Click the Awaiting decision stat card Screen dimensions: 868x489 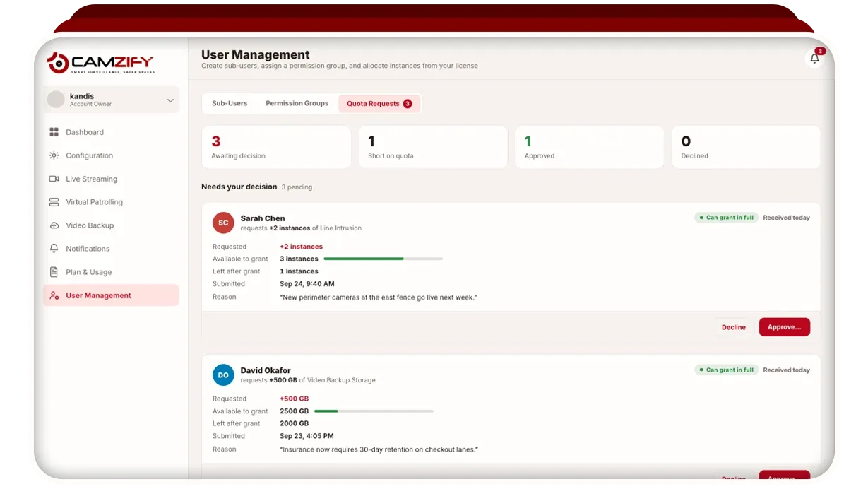(x=276, y=147)
